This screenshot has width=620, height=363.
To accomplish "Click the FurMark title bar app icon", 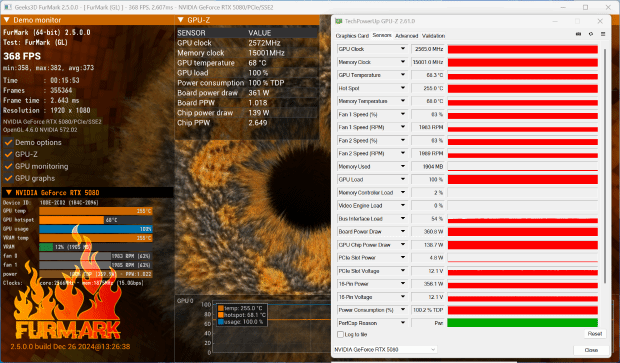I will pos(8,7).
